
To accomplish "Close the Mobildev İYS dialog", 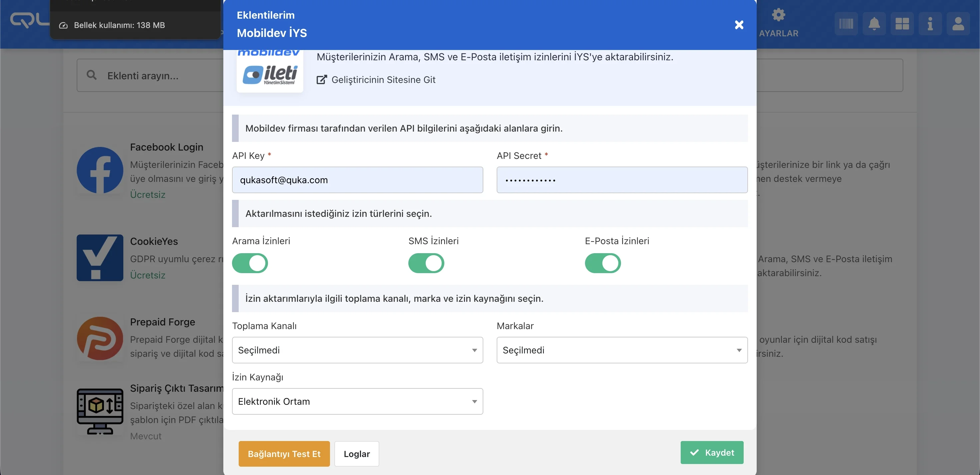I will click(739, 25).
